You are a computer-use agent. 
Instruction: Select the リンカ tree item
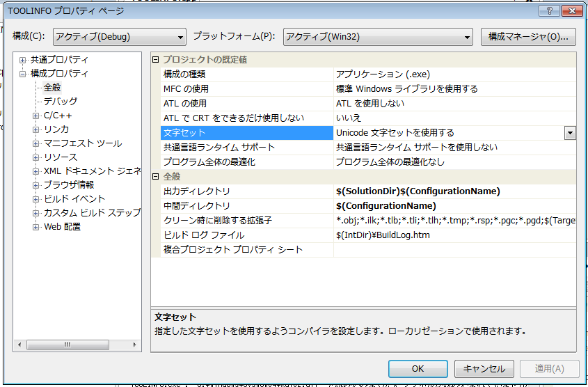click(56, 129)
